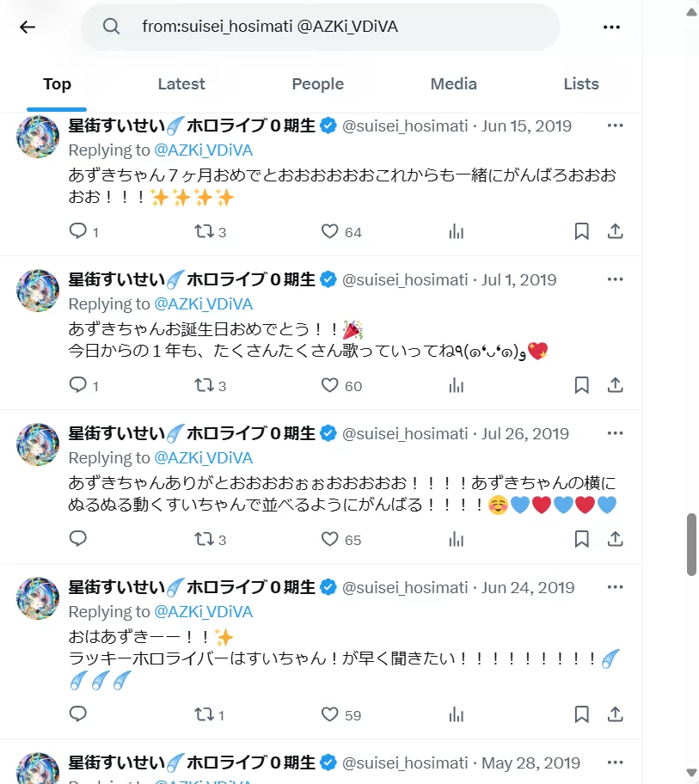Like the Jun 24, 2019 tweet
The height and width of the screenshot is (784, 699).
[330, 714]
